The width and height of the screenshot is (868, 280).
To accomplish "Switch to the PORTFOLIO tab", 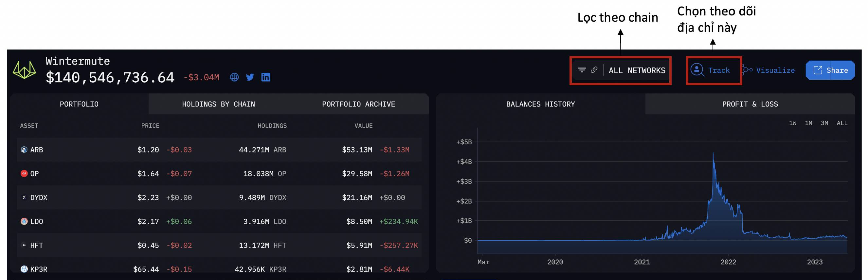I will (x=79, y=104).
